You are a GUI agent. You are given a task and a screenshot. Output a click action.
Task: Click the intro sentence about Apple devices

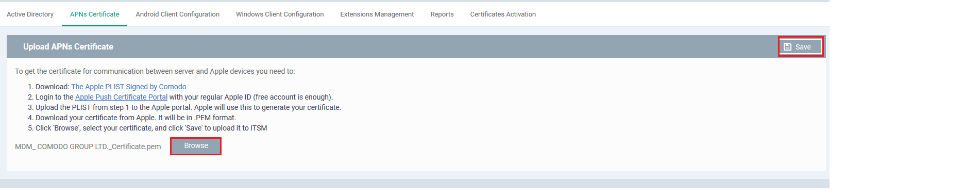155,71
